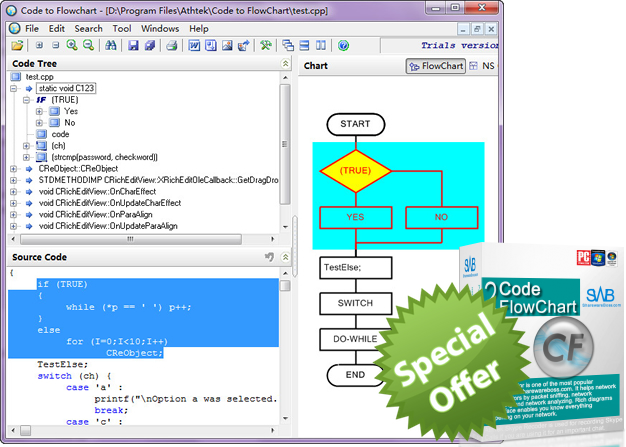This screenshot has width=626, height=447.
Task: Open the Windows menu
Action: (x=160, y=29)
